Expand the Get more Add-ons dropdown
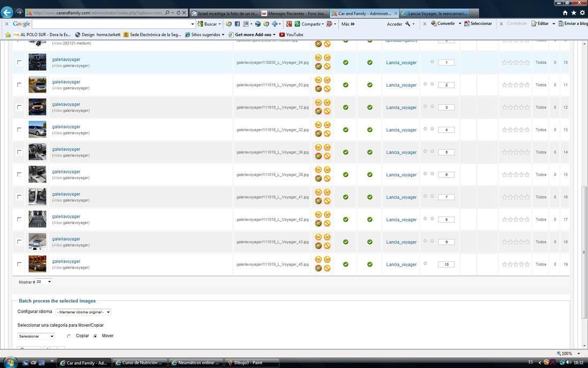 point(274,35)
